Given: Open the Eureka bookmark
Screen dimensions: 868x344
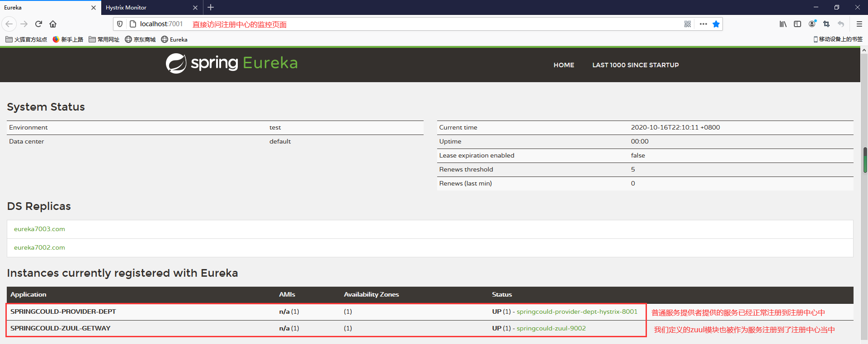Looking at the screenshot, I should coord(175,40).
